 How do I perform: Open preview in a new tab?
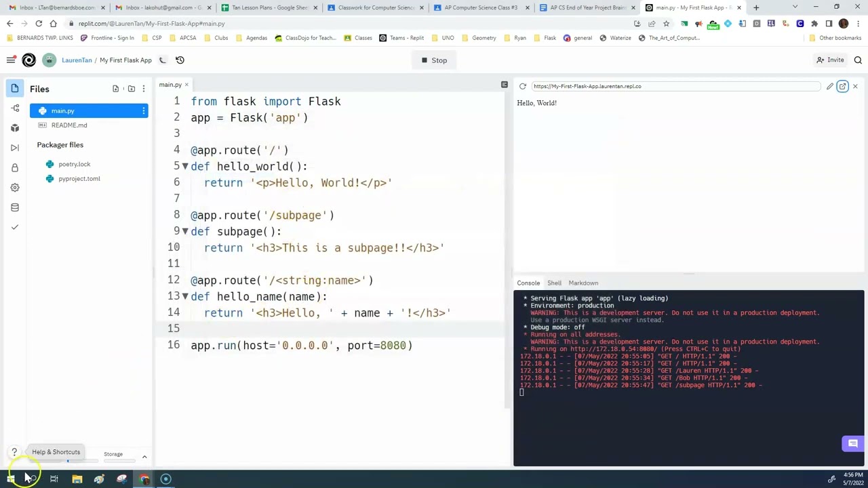click(843, 86)
